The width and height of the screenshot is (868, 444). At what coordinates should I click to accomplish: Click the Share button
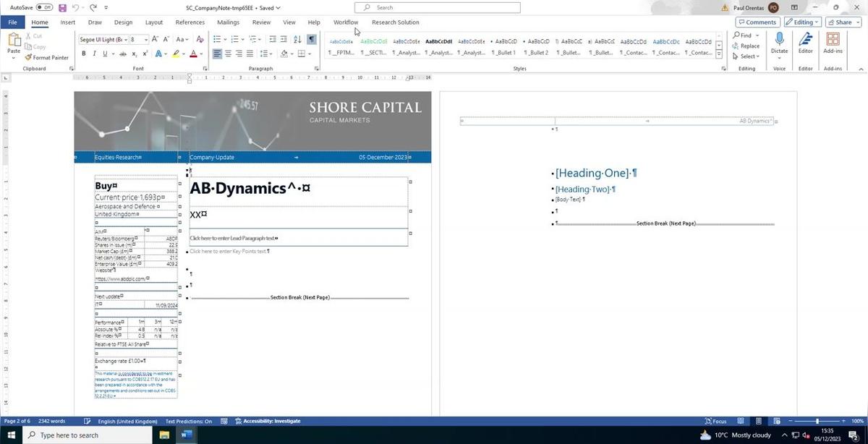pos(841,22)
